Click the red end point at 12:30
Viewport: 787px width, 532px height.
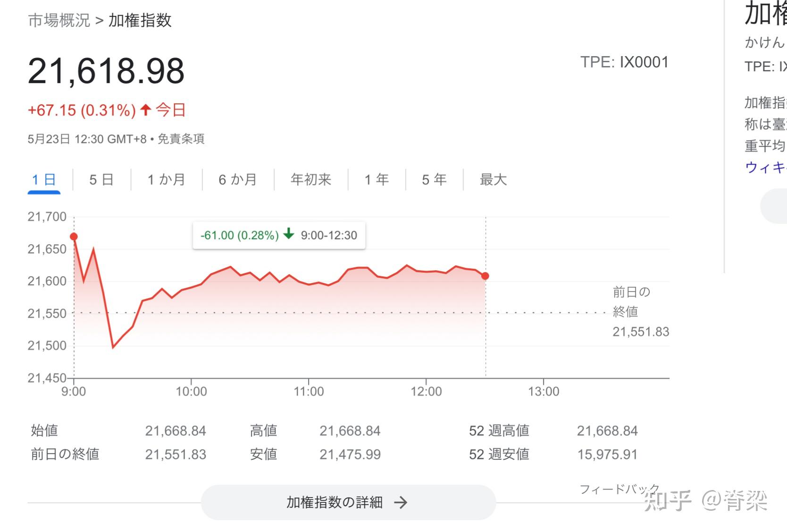point(485,276)
